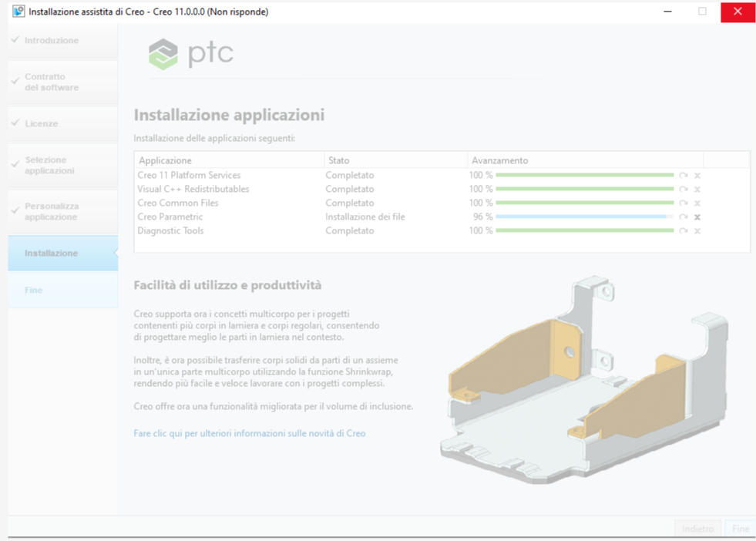Click the 96 % progress value
This screenshot has height=541, width=756.
click(x=482, y=217)
